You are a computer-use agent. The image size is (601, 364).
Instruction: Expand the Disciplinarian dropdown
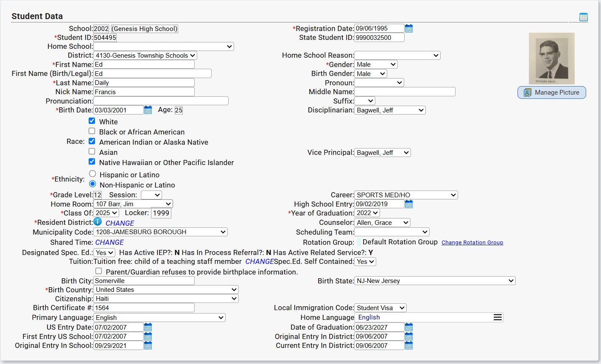click(x=390, y=110)
